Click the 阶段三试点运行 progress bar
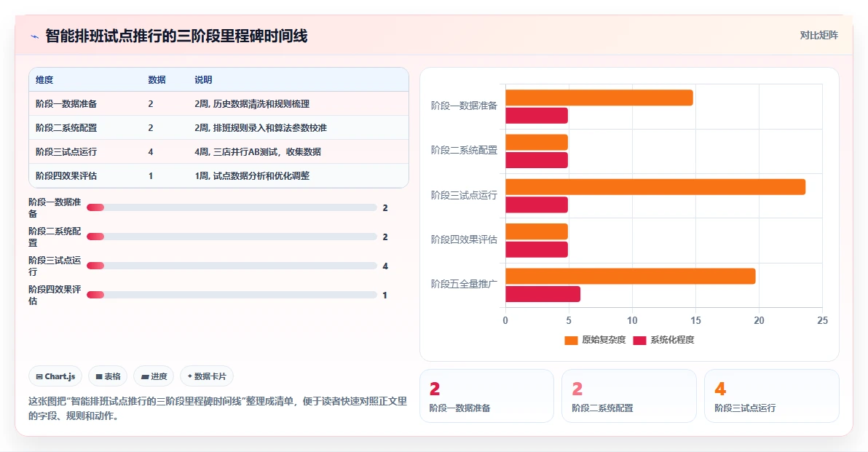The image size is (868, 452). click(x=232, y=266)
